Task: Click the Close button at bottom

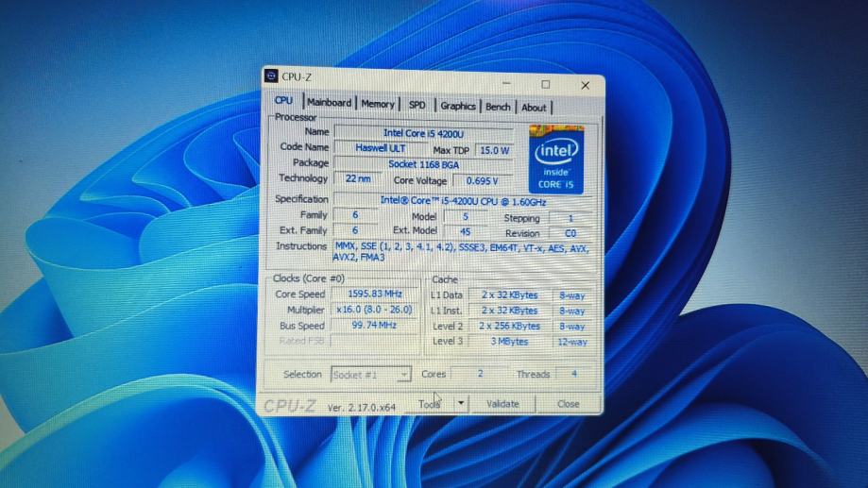Action: coord(568,404)
